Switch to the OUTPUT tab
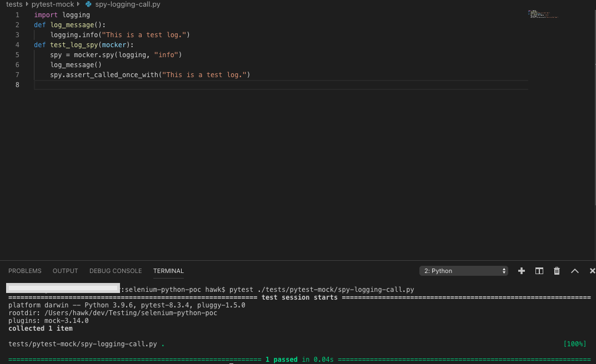This screenshot has width=596, height=364. pos(65,271)
